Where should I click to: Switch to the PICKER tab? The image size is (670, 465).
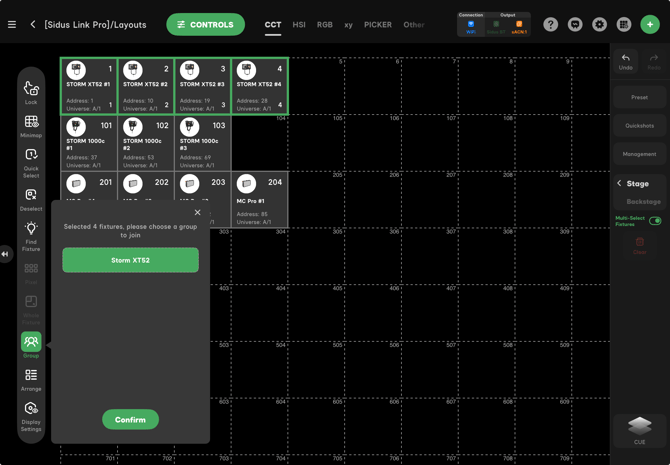378,24
